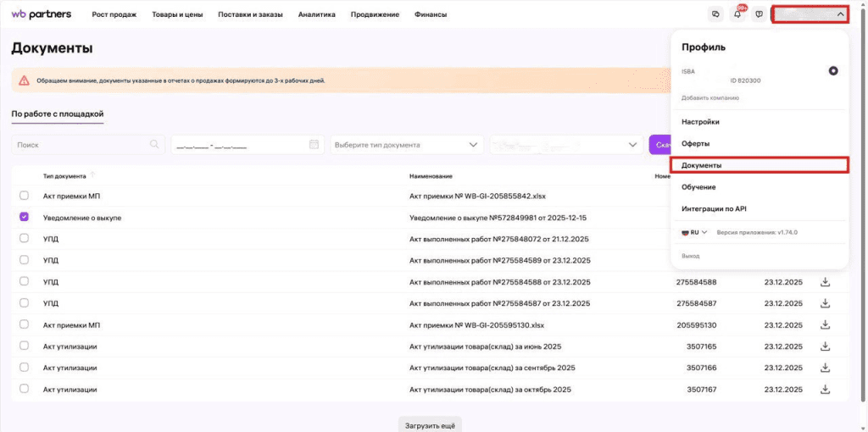Open the Рост продаж menu
Screen dimensions: 868x432
(114, 15)
